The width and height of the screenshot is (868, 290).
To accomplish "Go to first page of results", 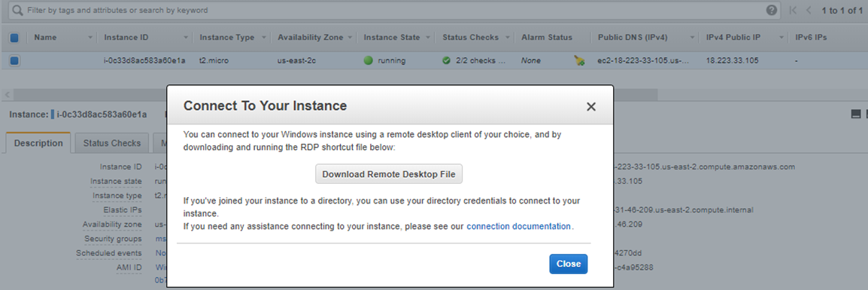I will tap(794, 10).
